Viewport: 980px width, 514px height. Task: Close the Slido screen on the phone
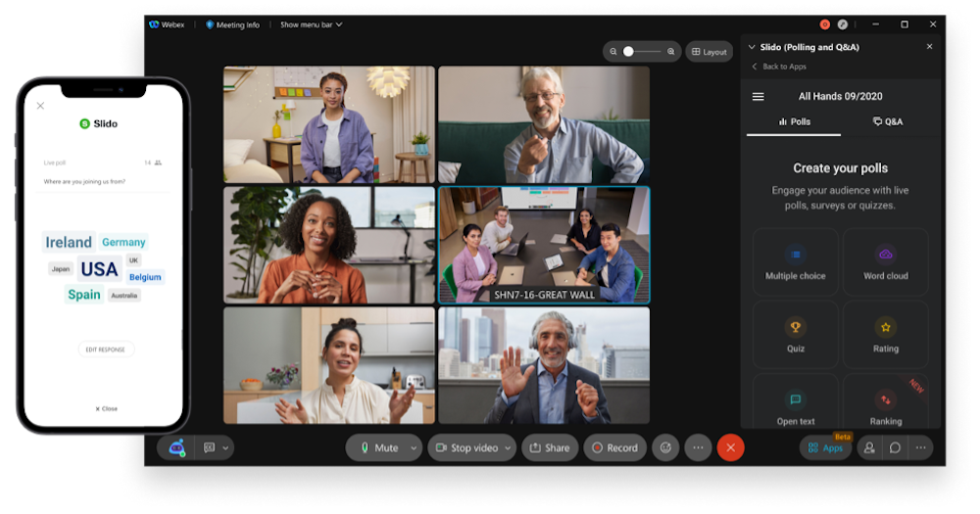40,106
